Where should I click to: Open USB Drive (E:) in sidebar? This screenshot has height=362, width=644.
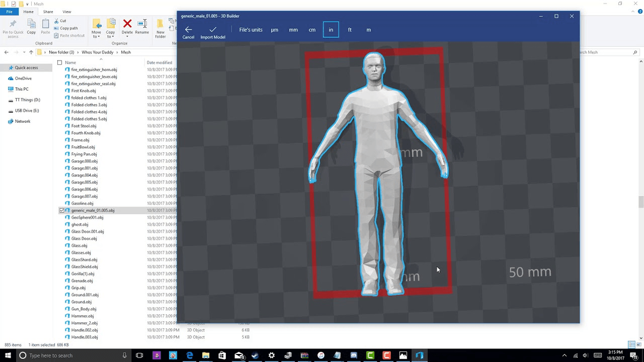[27, 110]
